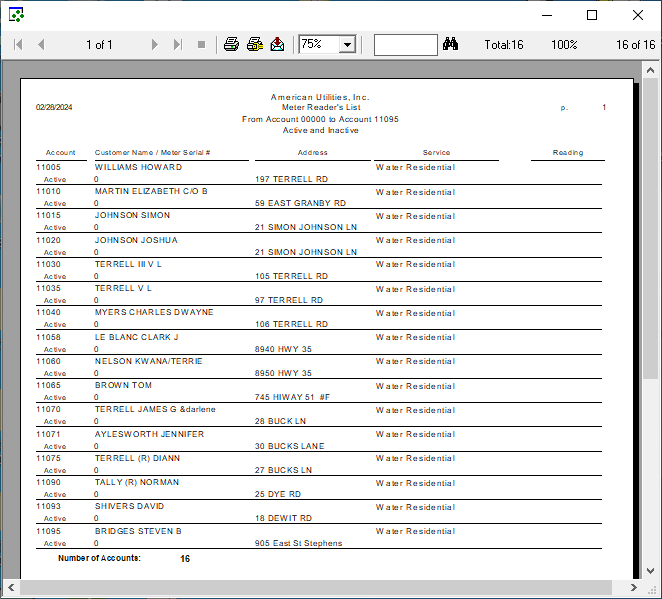Print the Meter Reader's List report
Screen dimensions: 662x599
[231, 44]
